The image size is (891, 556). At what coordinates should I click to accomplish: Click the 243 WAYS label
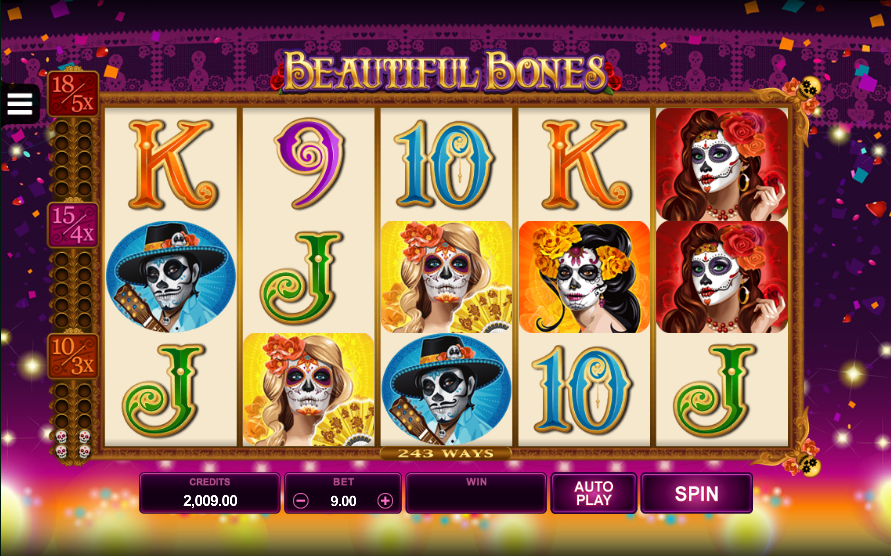(446, 453)
